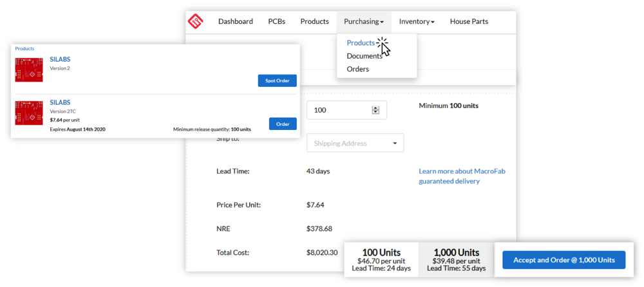This screenshot has width=644, height=287.
Task: Click the quantity field showing 100
Action: (346, 110)
